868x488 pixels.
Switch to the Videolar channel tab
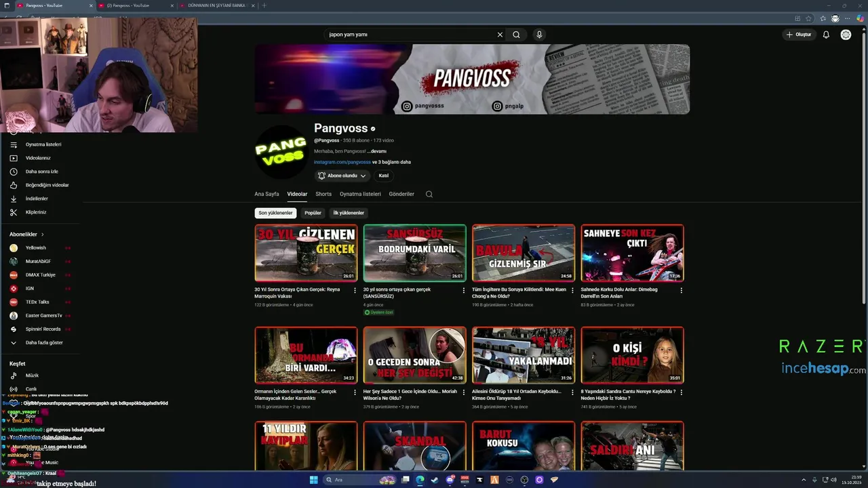(297, 194)
